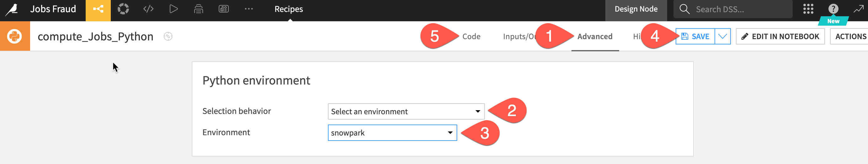The height and width of the screenshot is (164, 868).
Task: Open the help question mark icon
Action: 833,9
